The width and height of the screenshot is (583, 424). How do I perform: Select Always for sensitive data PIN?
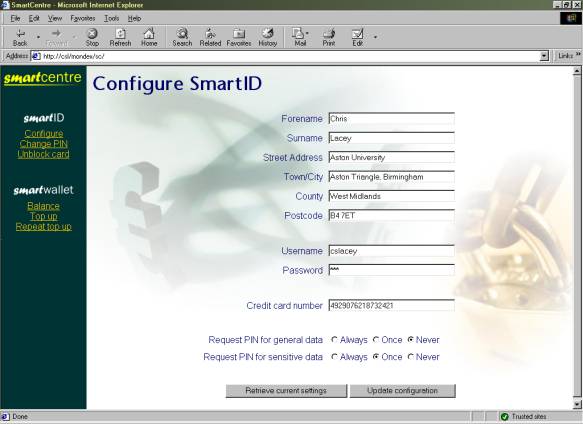[x=334, y=357]
